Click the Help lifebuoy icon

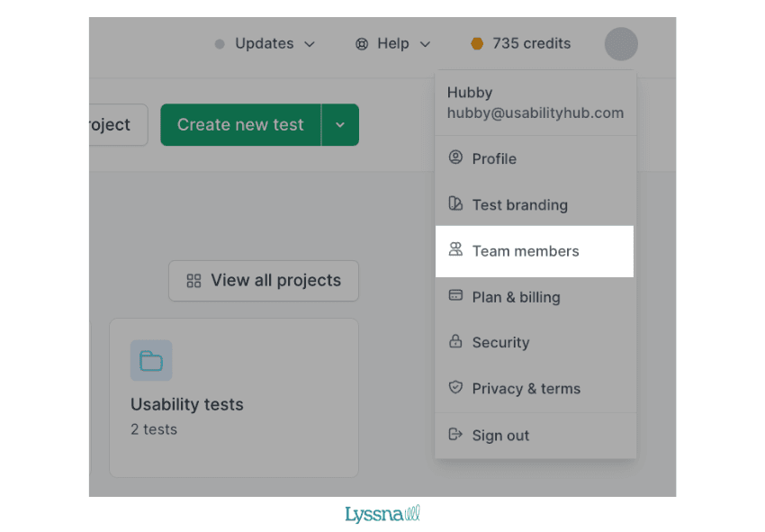click(362, 43)
